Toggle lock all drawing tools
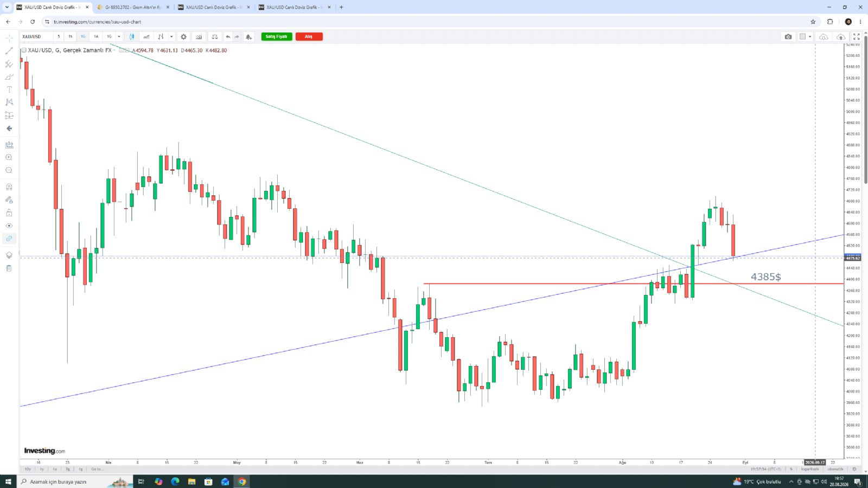The image size is (868, 488). 9,213
